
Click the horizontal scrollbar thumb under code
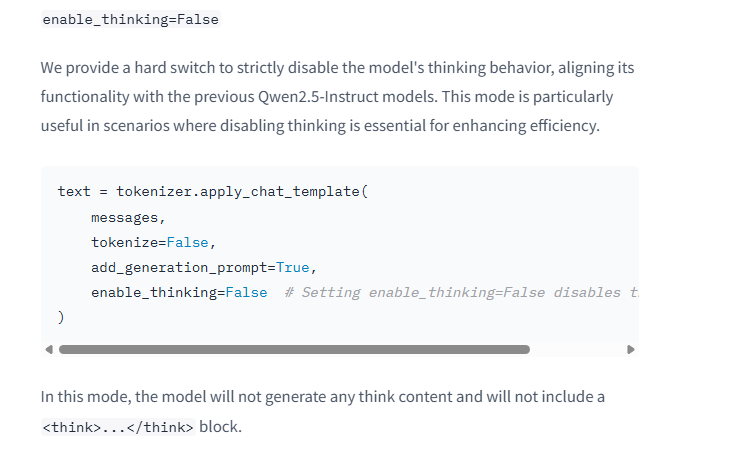[x=294, y=349]
